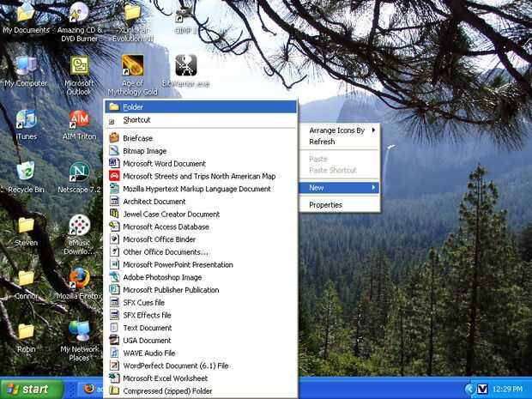Create a new Briefcase
This screenshot has width=532, height=399.
click(x=201, y=138)
